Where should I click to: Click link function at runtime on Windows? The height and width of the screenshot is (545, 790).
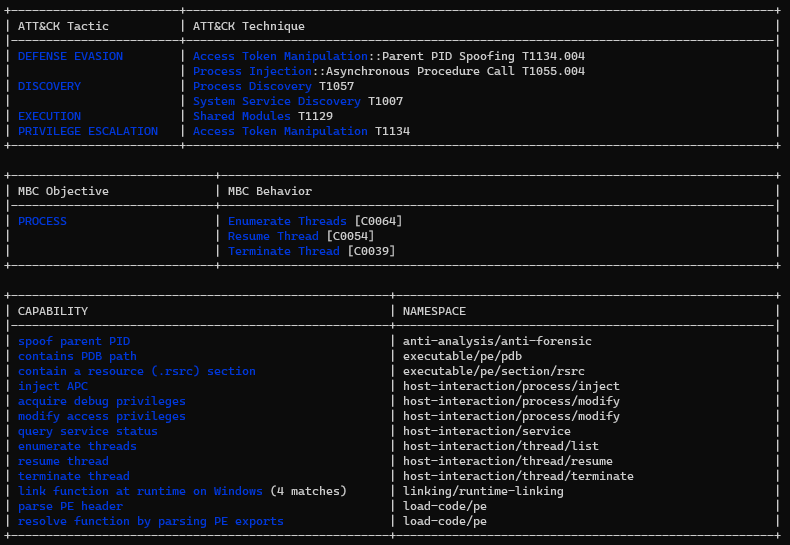140,491
